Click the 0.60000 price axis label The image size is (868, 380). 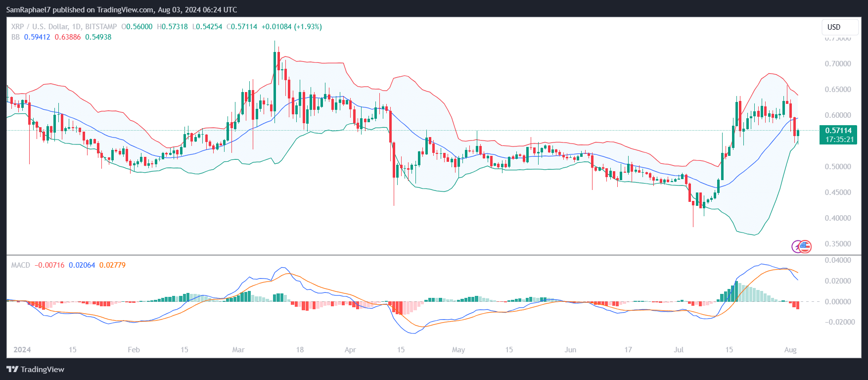click(838, 115)
